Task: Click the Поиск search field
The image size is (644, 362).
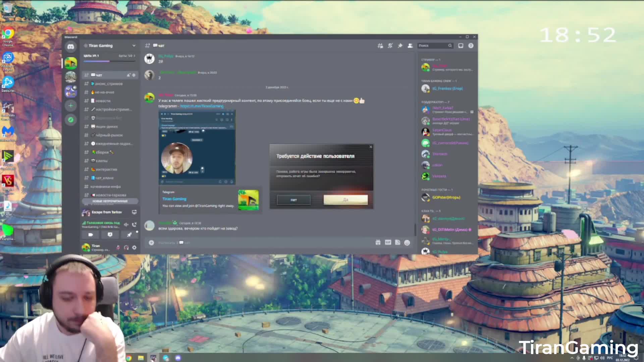Action: coord(435,46)
